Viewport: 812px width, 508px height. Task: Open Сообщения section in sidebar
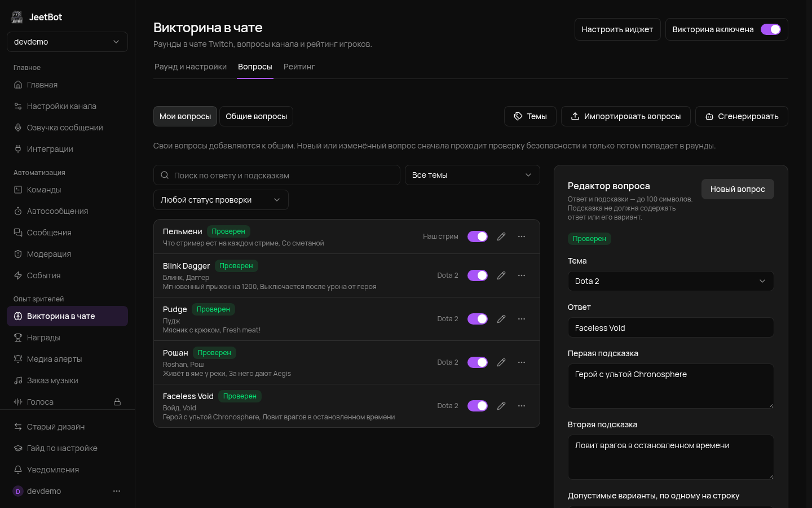coord(67,233)
